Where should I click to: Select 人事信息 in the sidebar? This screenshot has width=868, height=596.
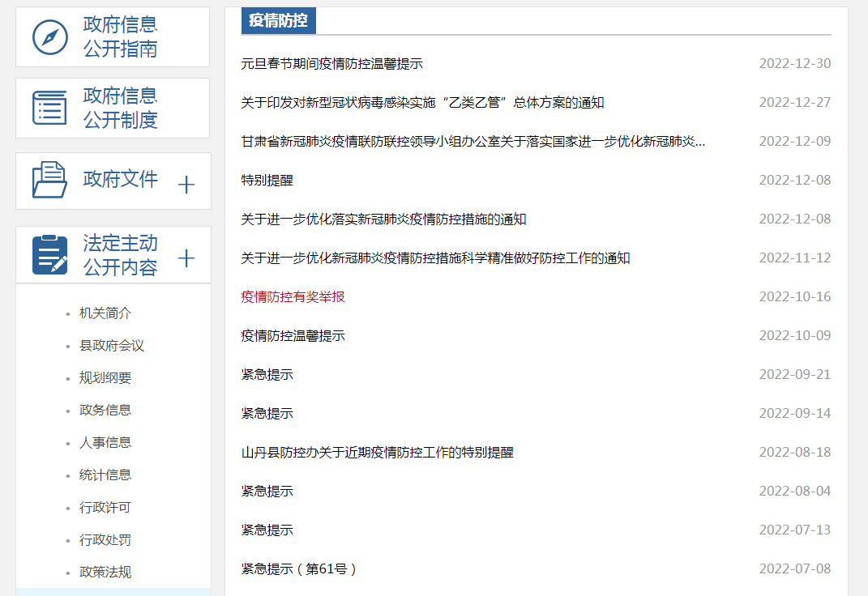105,442
